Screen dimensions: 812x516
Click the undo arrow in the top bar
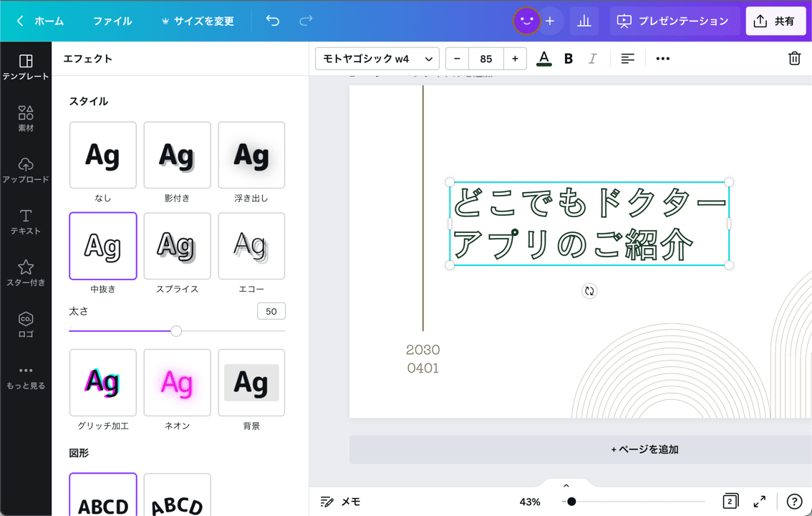272,21
